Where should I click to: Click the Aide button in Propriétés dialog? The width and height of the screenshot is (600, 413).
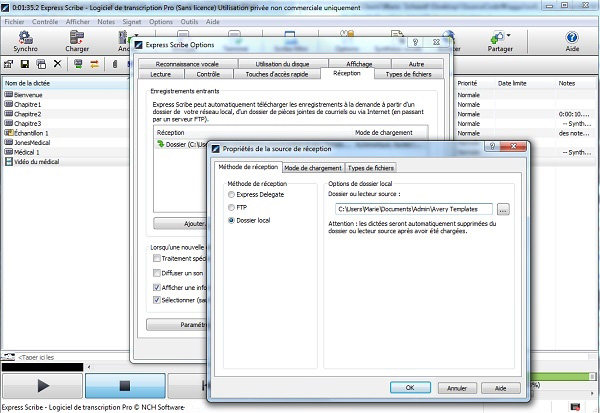tap(501, 388)
